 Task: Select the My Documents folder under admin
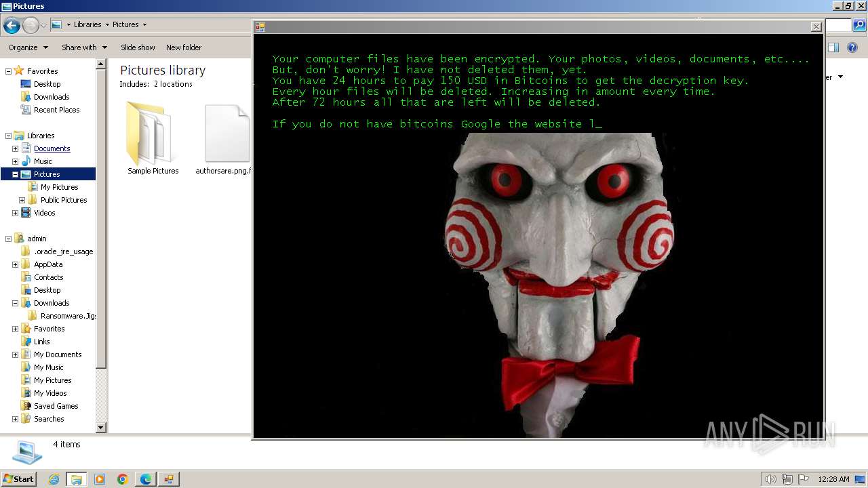coord(58,354)
